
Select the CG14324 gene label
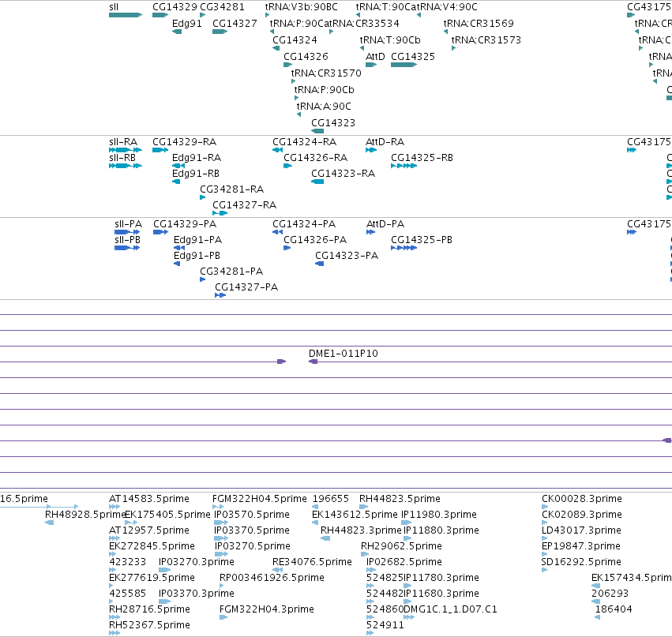[295, 40]
